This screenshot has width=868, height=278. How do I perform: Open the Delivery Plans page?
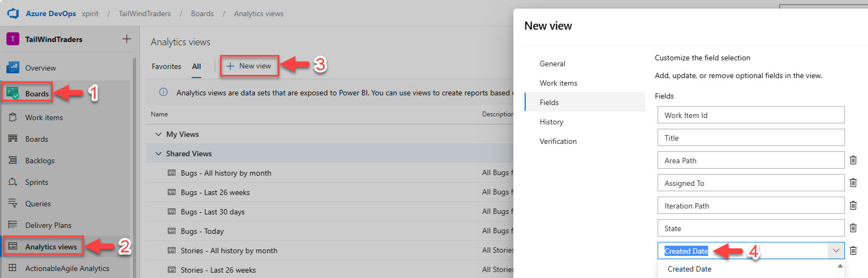tap(48, 225)
